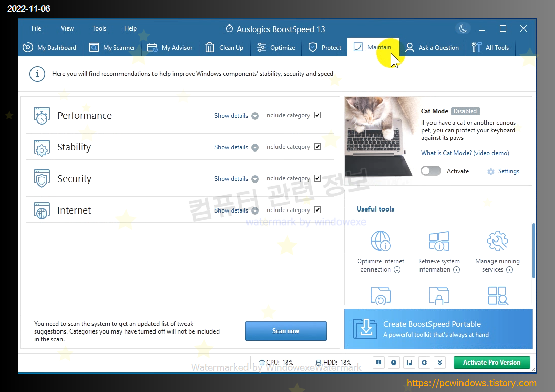This screenshot has height=392, width=555.
Task: Click Create BoostSpeed Portable banner
Action: [x=438, y=329]
